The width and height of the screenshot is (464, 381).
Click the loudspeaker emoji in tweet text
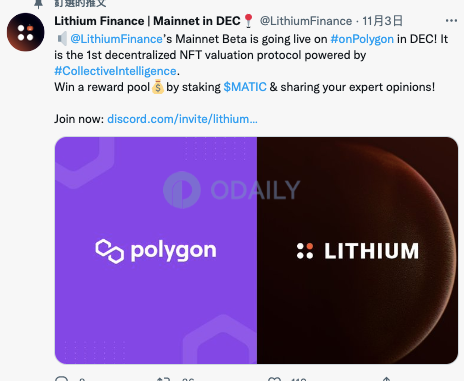tap(62, 39)
